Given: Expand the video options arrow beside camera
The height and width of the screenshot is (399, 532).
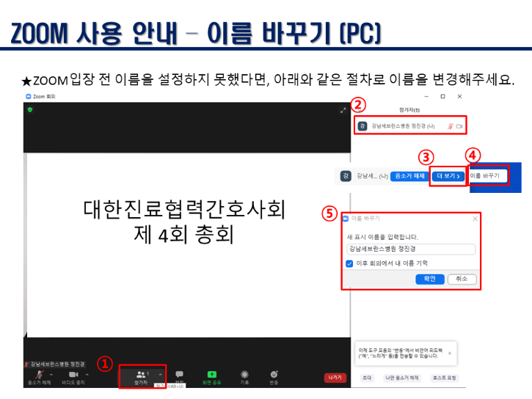Looking at the screenshot, I should click(87, 375).
